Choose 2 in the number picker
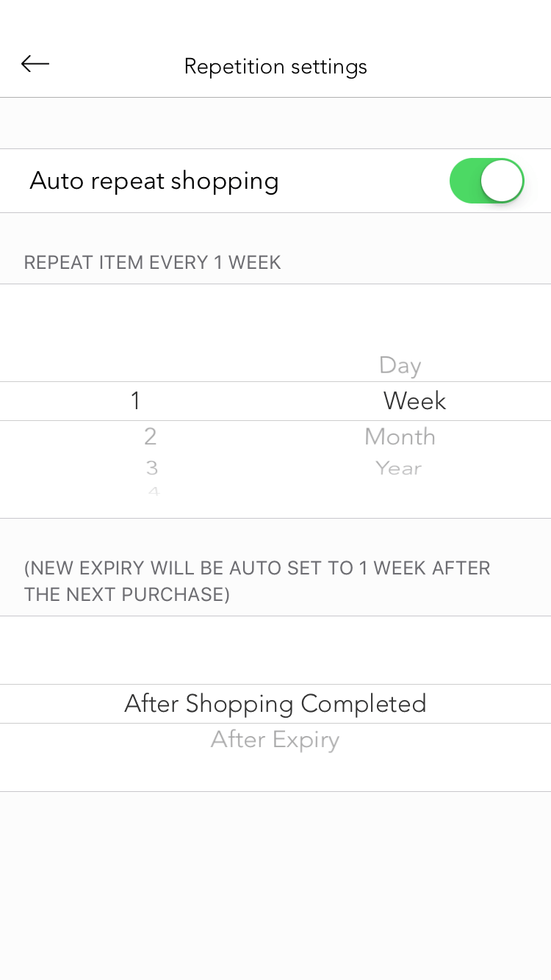The width and height of the screenshot is (551, 980). (151, 437)
